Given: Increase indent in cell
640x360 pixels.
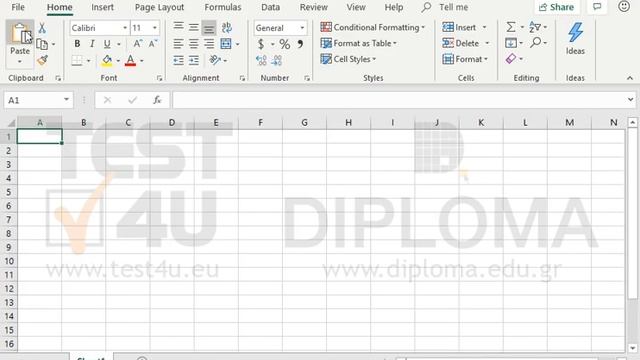Looking at the screenshot, I should point(193,60).
